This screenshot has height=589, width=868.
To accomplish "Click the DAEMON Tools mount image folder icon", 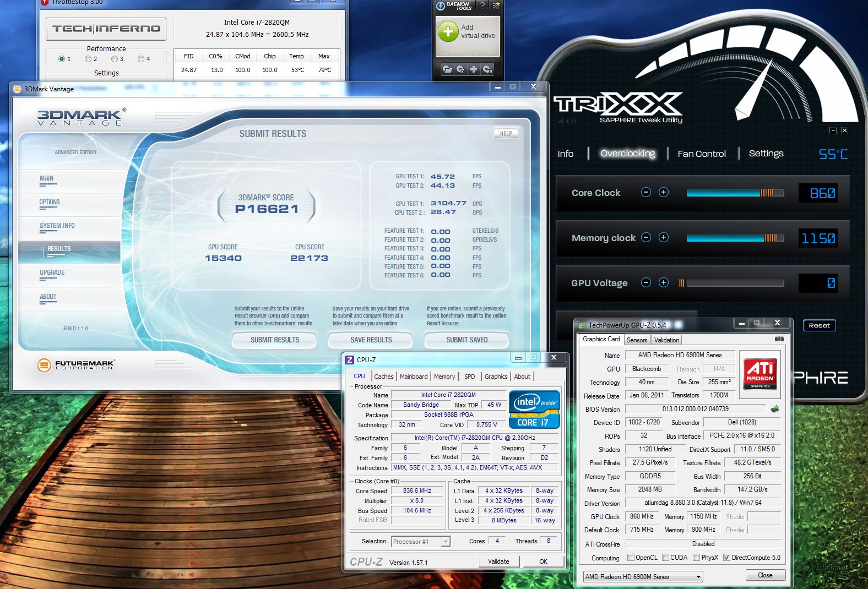I will (x=447, y=69).
